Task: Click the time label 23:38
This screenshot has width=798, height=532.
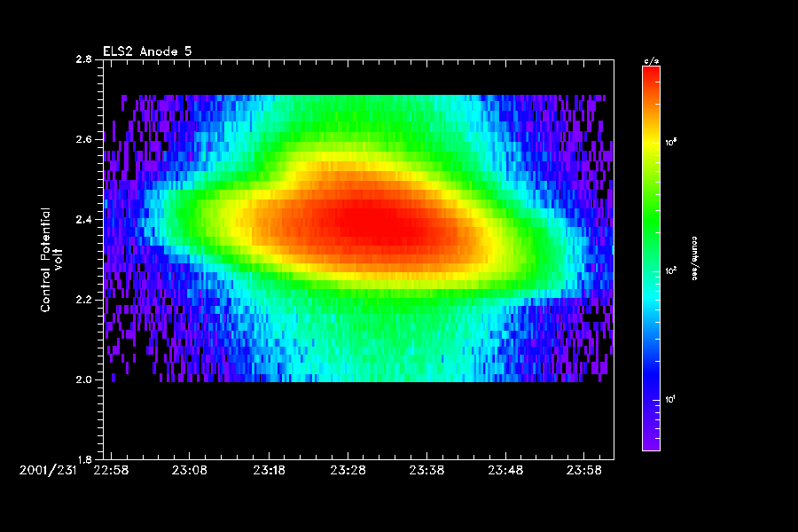Action: (x=426, y=471)
